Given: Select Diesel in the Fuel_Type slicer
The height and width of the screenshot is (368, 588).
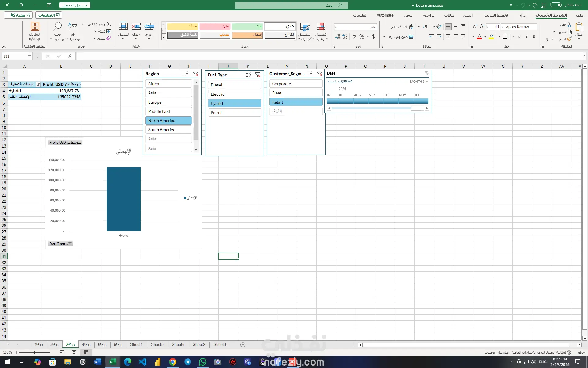Looking at the screenshot, I should click(234, 85).
